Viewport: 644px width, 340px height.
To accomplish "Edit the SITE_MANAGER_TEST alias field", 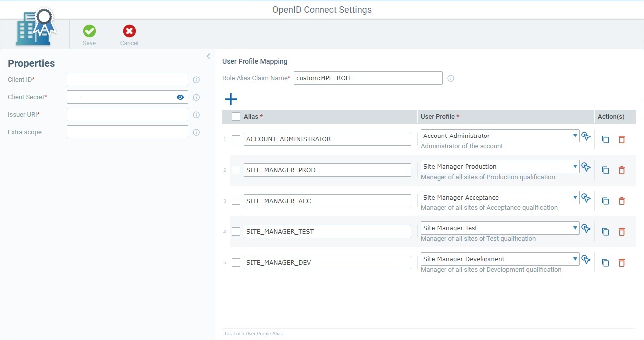I will (x=327, y=232).
